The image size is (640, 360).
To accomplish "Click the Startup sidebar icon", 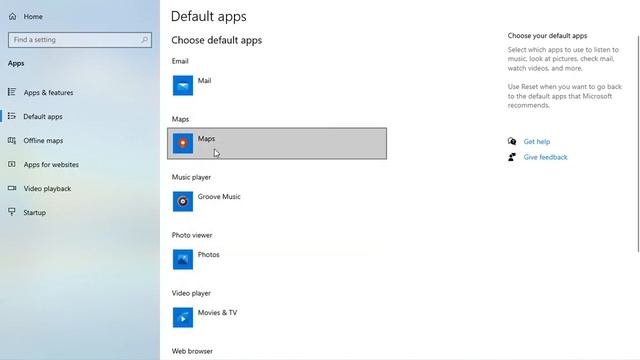I will tap(12, 212).
